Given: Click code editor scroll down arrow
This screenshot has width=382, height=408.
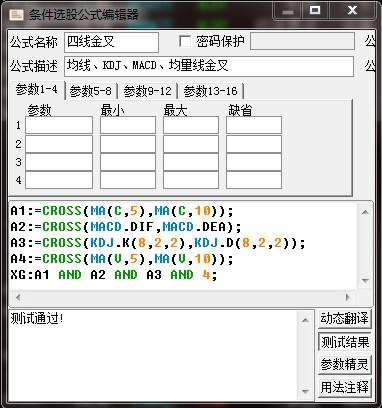Looking at the screenshot, I should click(365, 281).
